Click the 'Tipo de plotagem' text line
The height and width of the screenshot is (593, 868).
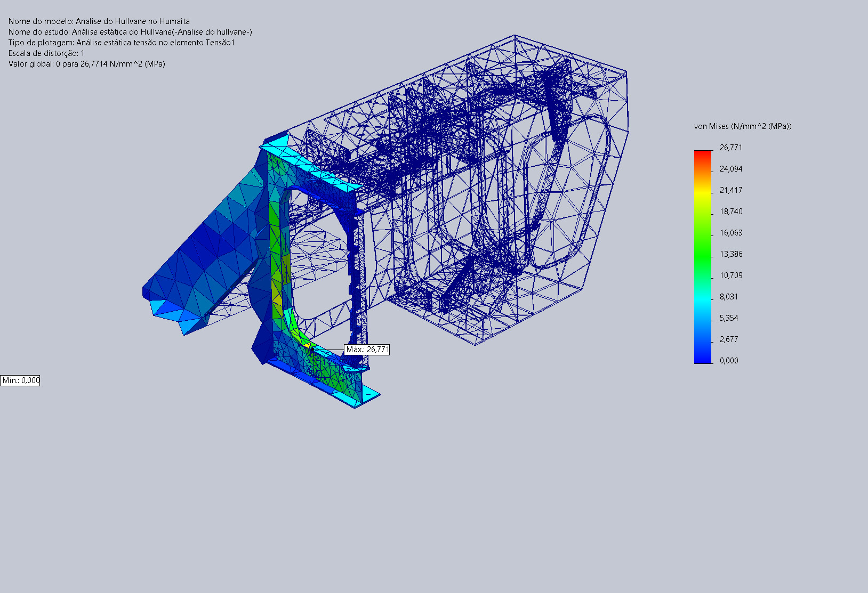(122, 43)
